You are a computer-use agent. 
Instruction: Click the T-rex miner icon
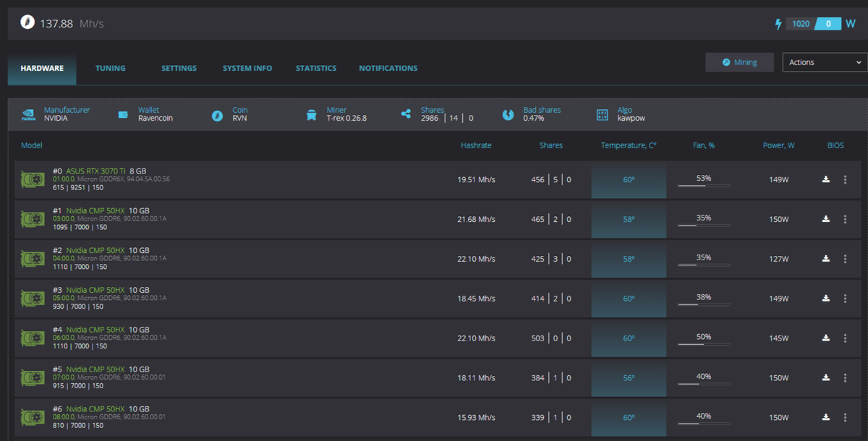click(311, 114)
